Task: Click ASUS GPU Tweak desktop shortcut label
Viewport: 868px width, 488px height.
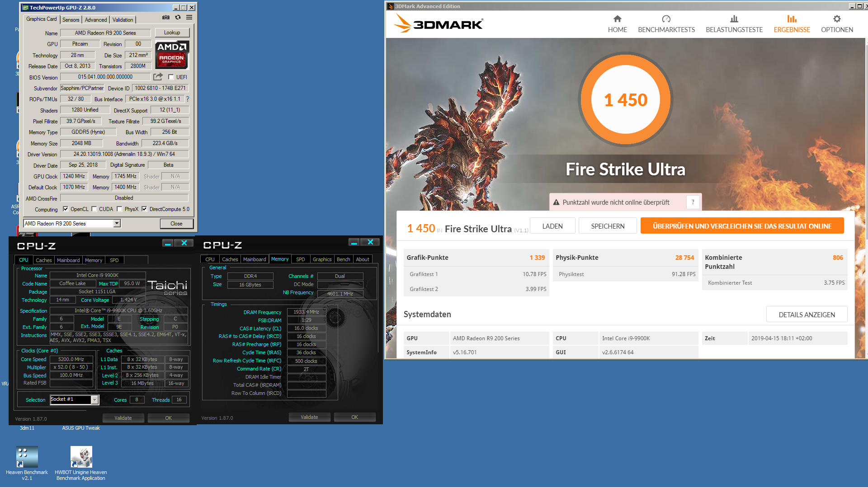Action: click(x=81, y=428)
